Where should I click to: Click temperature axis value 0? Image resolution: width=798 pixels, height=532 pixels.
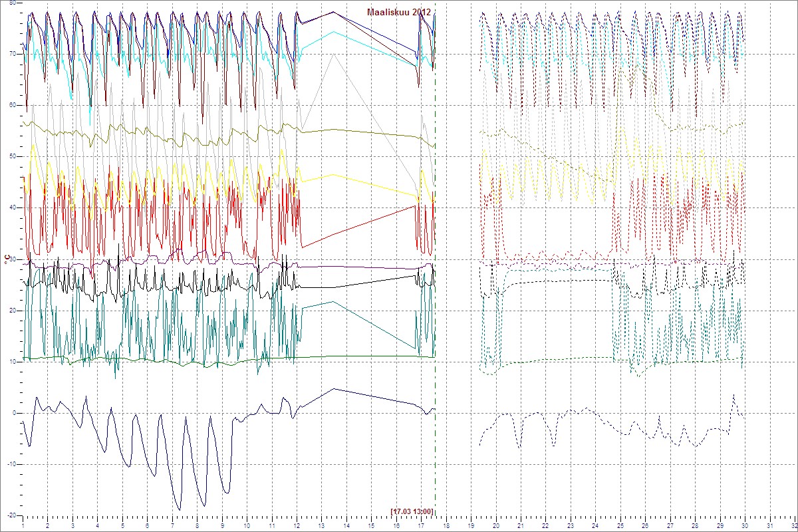pos(15,413)
